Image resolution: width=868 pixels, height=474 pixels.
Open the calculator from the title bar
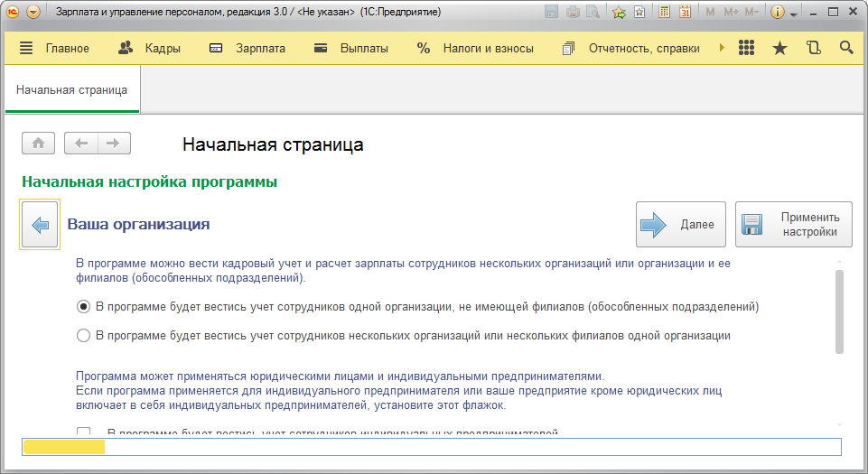665,13
